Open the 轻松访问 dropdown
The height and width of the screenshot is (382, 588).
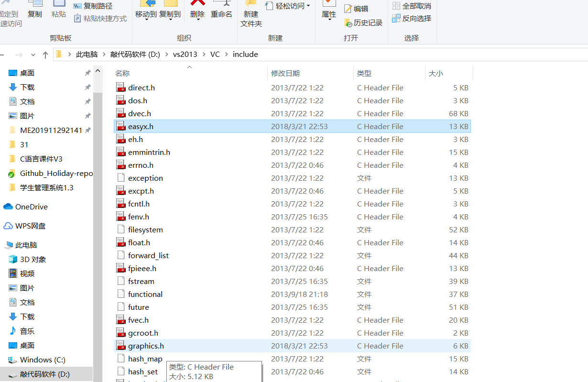pos(288,6)
